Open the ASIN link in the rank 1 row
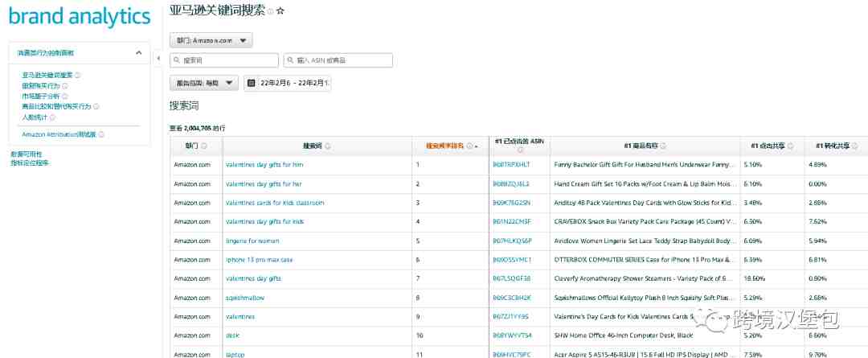Screen dimensions: 868x358 511,165
